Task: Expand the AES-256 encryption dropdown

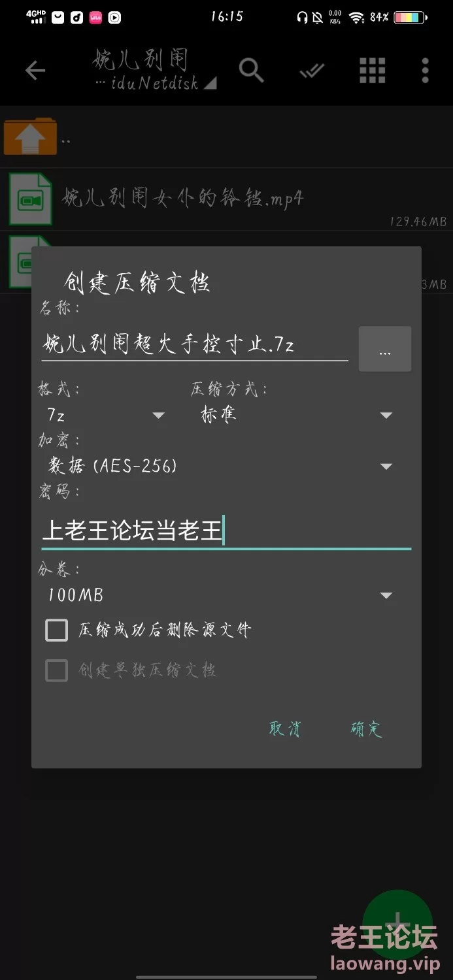Action: [219, 466]
